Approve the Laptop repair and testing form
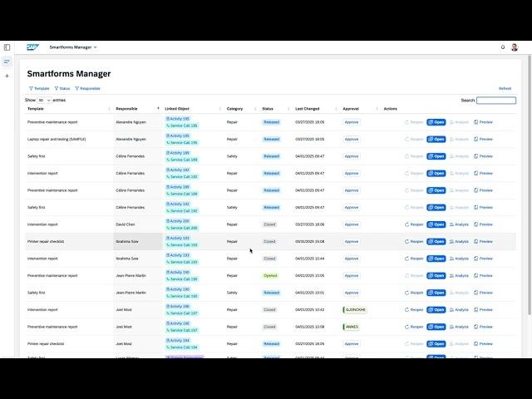The width and height of the screenshot is (532, 399). (352, 139)
